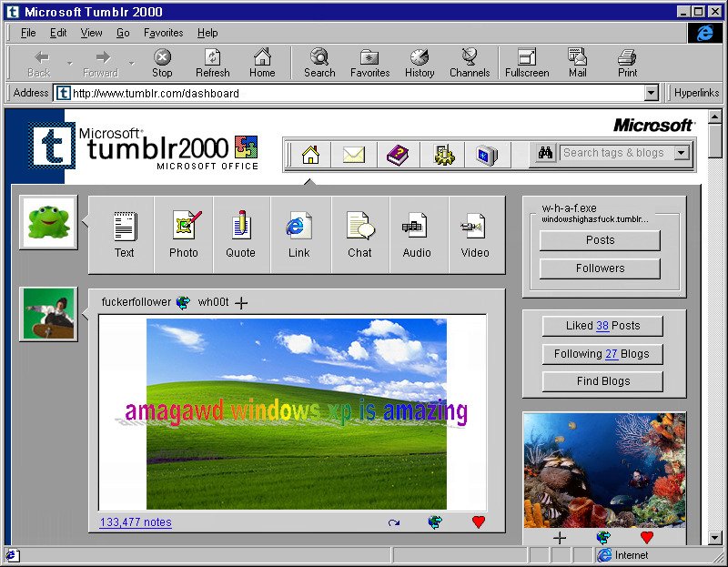Click the Tumblr t logo in header
The image size is (728, 567).
[x=52, y=146]
